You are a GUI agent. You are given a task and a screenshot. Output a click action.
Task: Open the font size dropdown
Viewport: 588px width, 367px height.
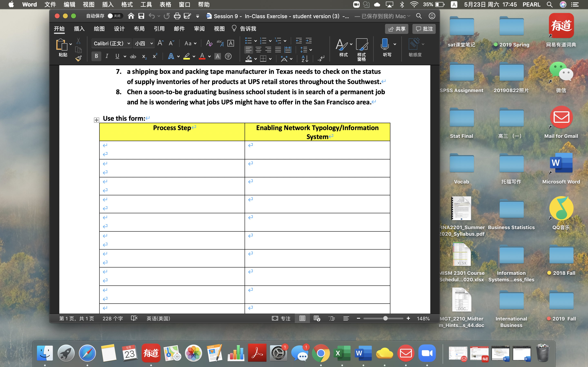coord(151,43)
